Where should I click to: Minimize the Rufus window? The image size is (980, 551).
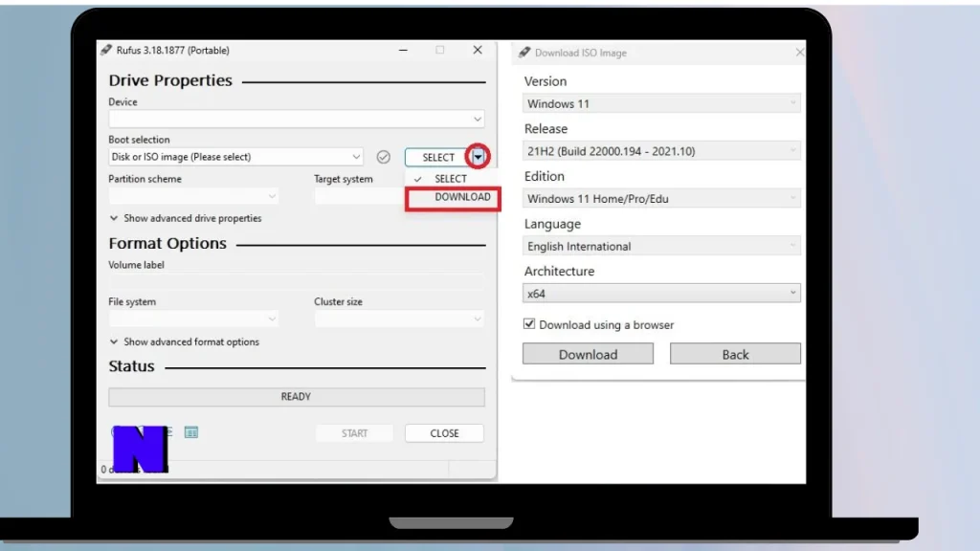tap(403, 50)
